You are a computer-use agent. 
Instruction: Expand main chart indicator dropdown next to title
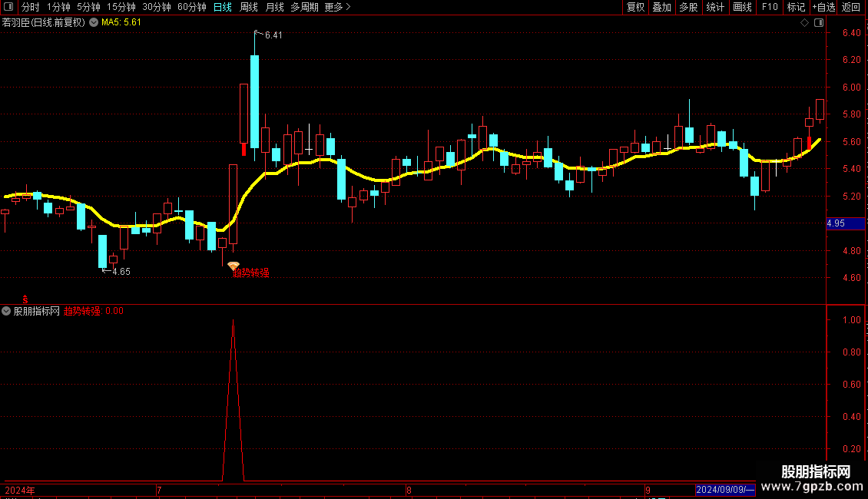[x=94, y=23]
